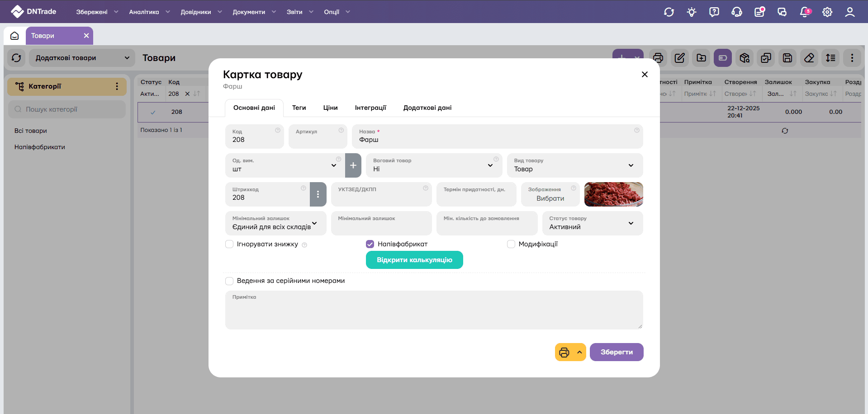Click the support headset icon

click(x=736, y=12)
